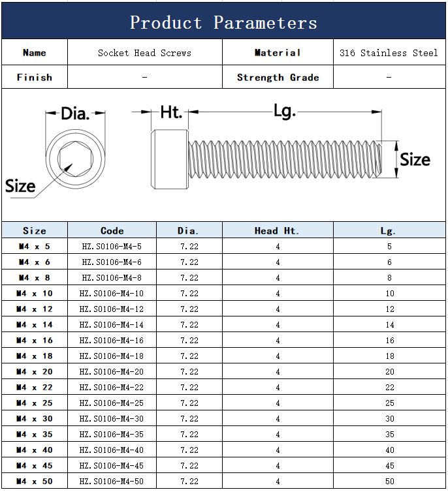Click the length value 50 in the last row
This screenshot has height=492, width=448.
pos(389,482)
